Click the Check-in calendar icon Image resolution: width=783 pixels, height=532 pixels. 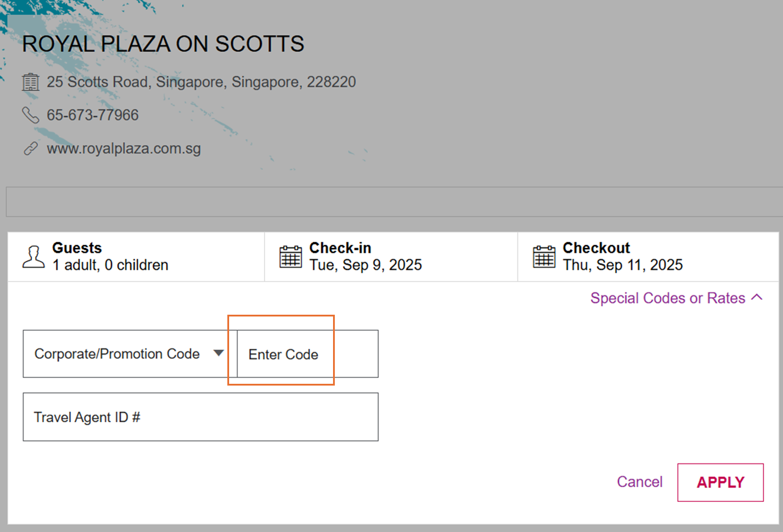291,257
